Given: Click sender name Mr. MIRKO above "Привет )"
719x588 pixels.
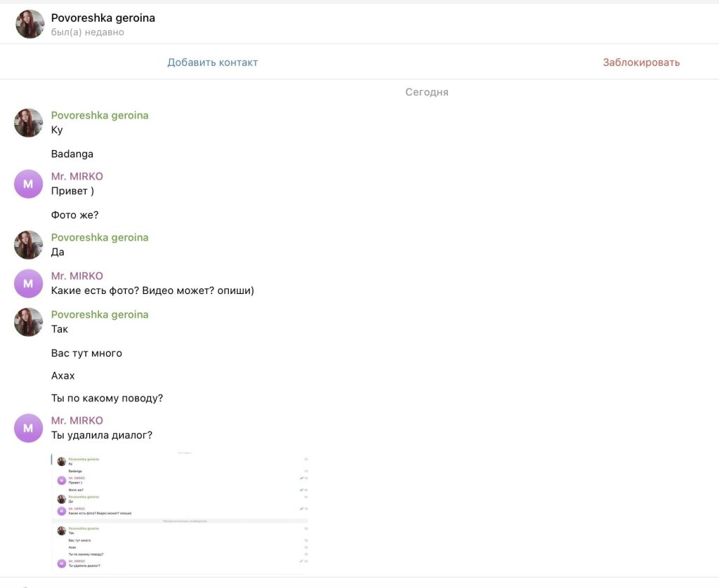Looking at the screenshot, I should click(x=77, y=176).
